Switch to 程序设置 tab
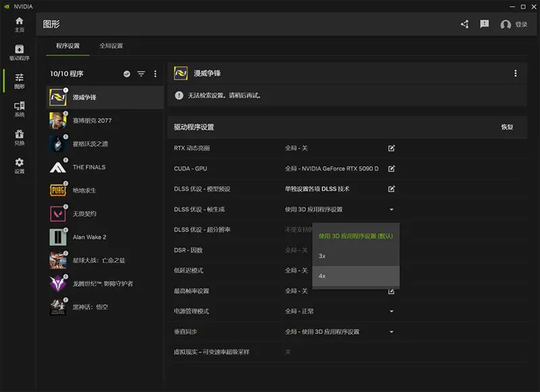This screenshot has width=540, height=392. [x=68, y=46]
